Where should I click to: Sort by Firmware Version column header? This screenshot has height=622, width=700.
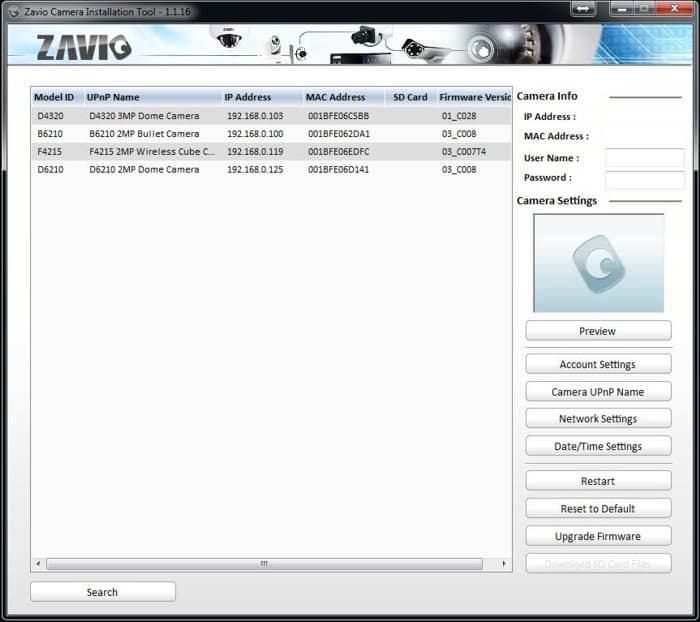(x=474, y=97)
